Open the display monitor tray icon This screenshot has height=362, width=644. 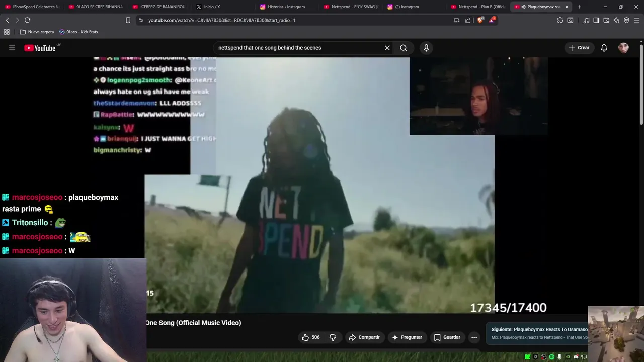(x=584, y=357)
